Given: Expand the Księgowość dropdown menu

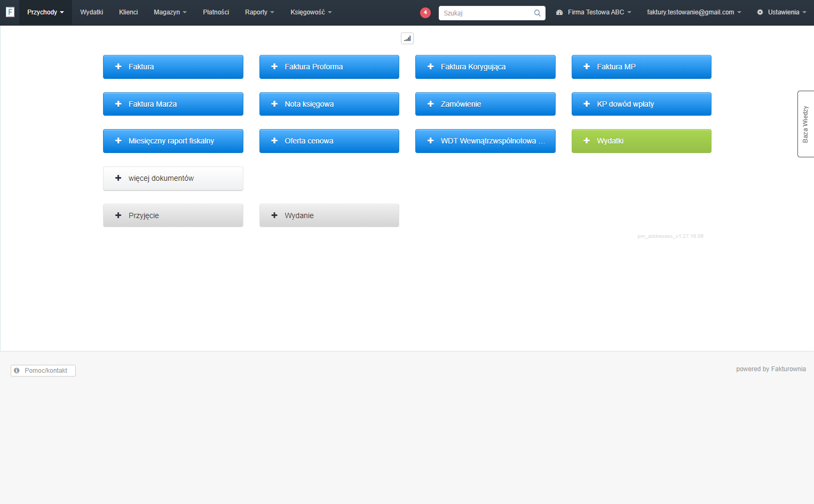Looking at the screenshot, I should tap(311, 12).
